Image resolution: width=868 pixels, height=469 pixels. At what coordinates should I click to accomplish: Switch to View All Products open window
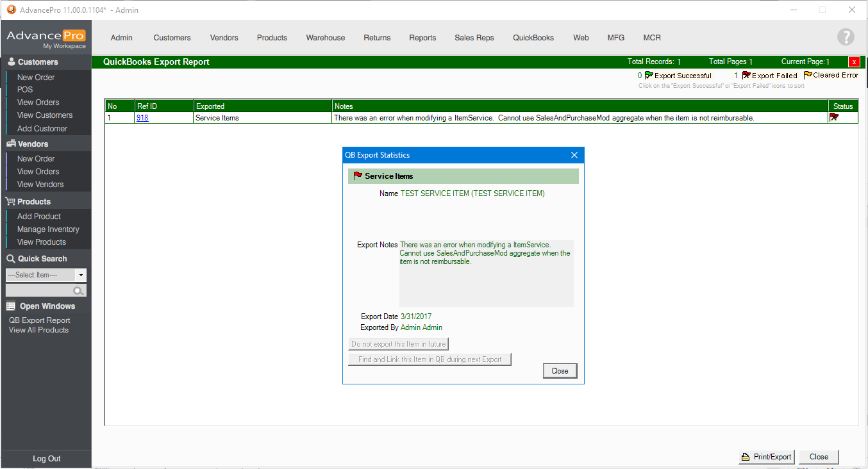pos(38,330)
